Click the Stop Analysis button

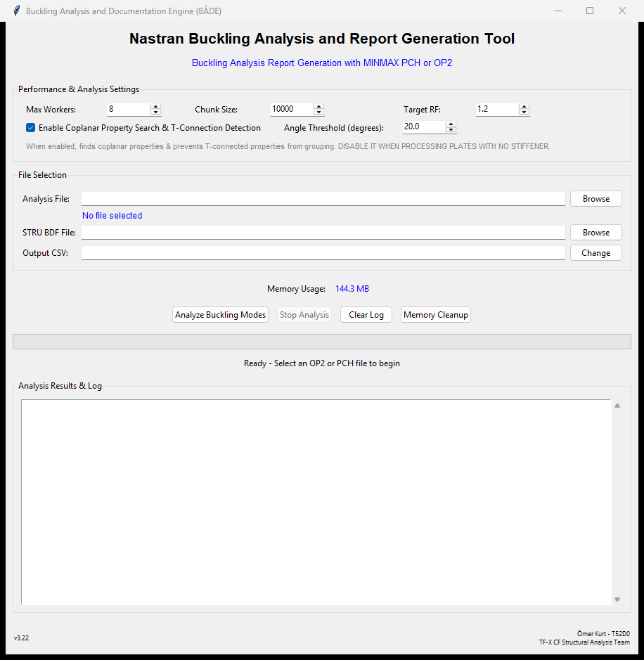(304, 314)
